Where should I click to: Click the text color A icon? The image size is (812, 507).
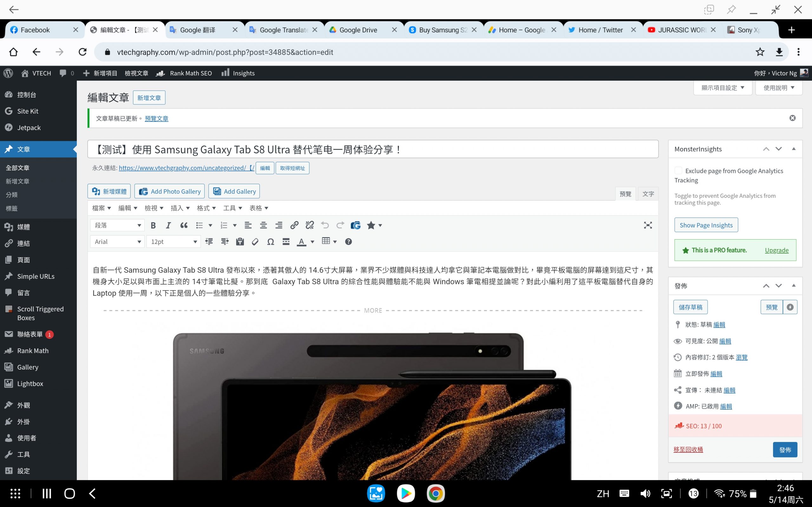pyautogui.click(x=301, y=242)
